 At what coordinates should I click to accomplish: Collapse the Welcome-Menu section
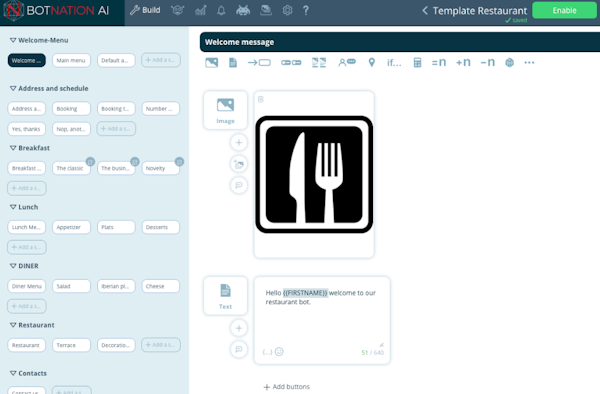click(13, 40)
